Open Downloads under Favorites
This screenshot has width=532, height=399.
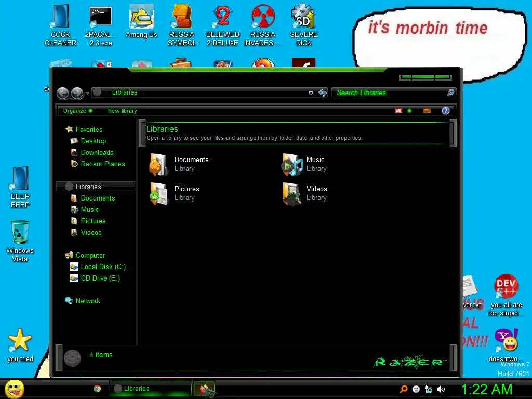click(92, 152)
